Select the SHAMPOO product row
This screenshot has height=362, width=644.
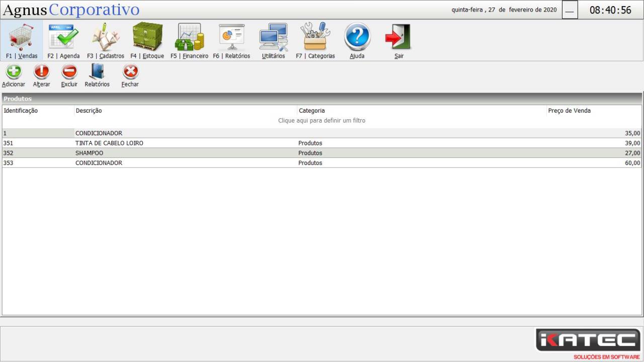(x=89, y=153)
